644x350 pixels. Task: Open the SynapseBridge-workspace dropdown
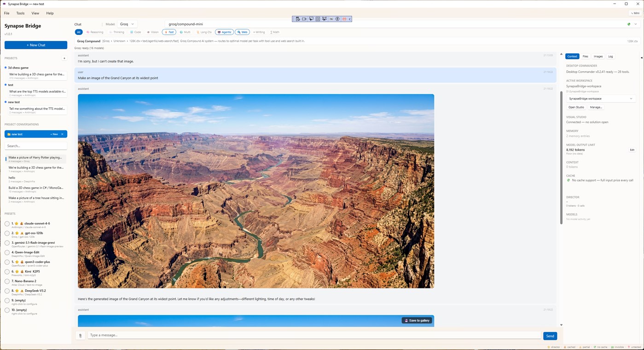coord(600,98)
